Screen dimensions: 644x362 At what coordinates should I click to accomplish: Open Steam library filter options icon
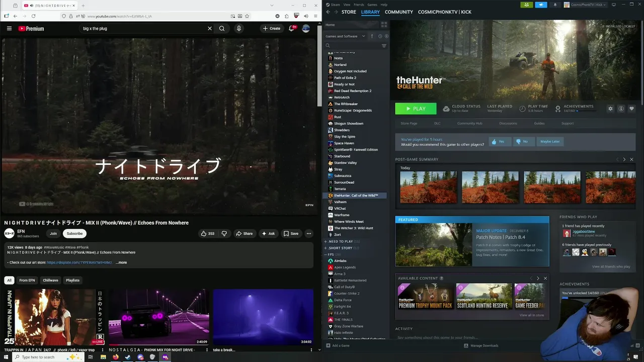(x=384, y=46)
